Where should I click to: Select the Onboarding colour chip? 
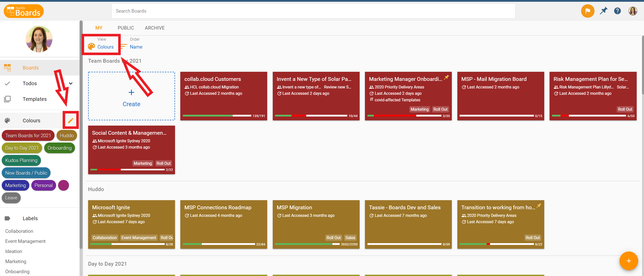coord(59,148)
